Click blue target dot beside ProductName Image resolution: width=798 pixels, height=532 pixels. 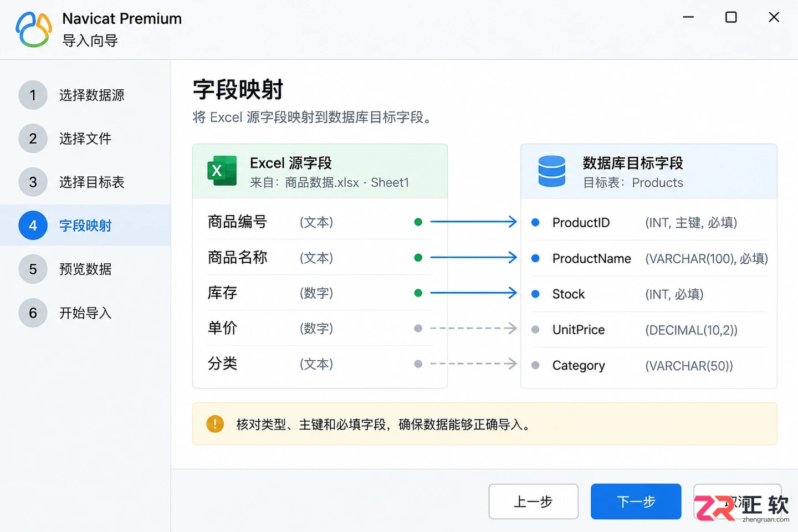[535, 258]
